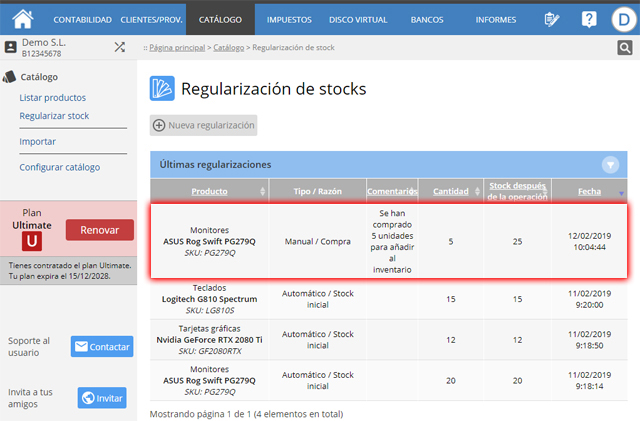Switch company using the shuffle arrows icon
640x421 pixels.
click(x=120, y=47)
